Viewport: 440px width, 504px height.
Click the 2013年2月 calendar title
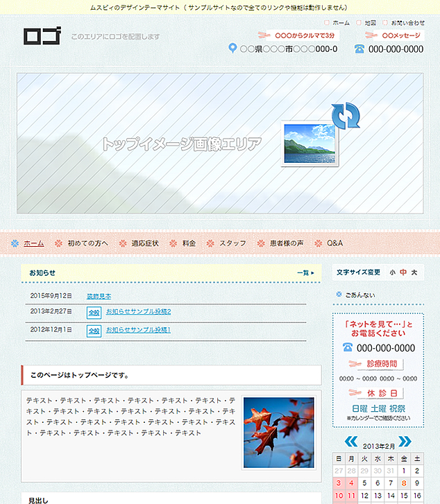[x=378, y=446]
